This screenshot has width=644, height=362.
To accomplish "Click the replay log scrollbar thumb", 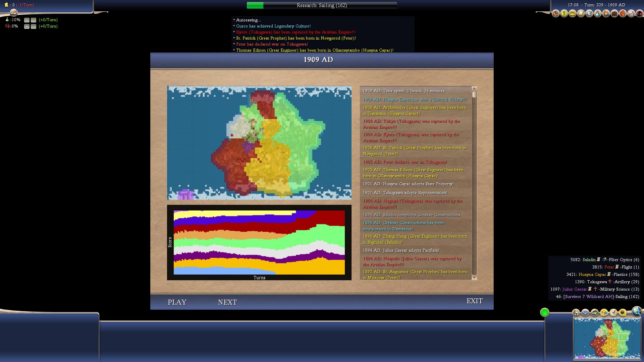I will tap(474, 95).
